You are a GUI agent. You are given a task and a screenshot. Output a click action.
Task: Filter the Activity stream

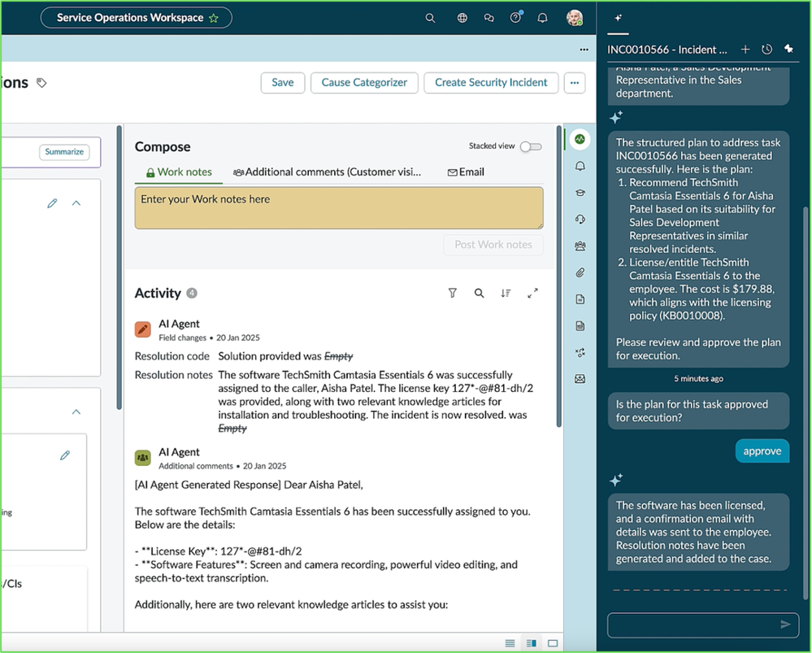point(452,293)
